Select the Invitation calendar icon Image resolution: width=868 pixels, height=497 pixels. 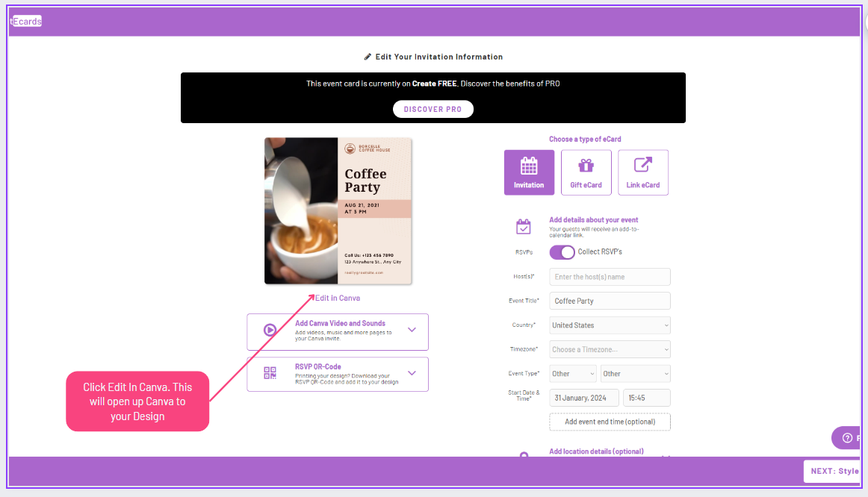529,166
